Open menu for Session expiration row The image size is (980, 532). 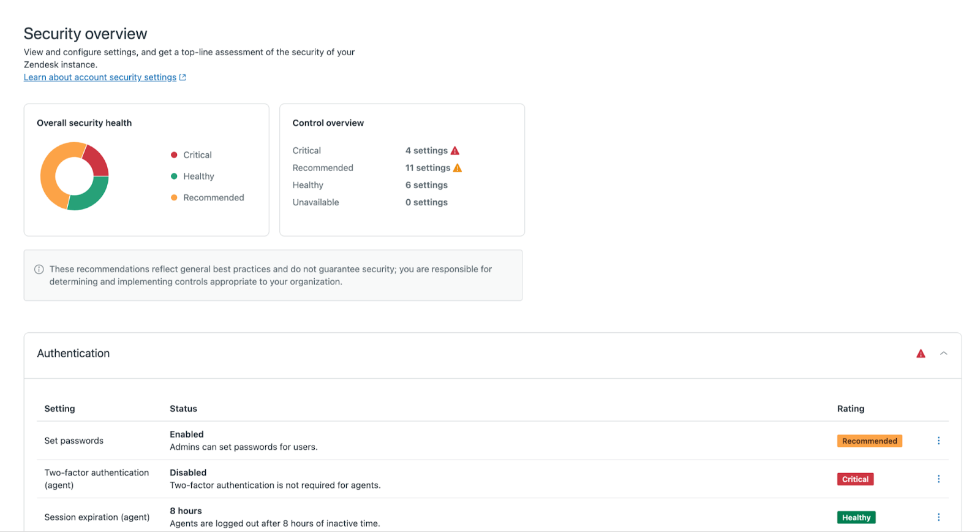click(x=938, y=517)
